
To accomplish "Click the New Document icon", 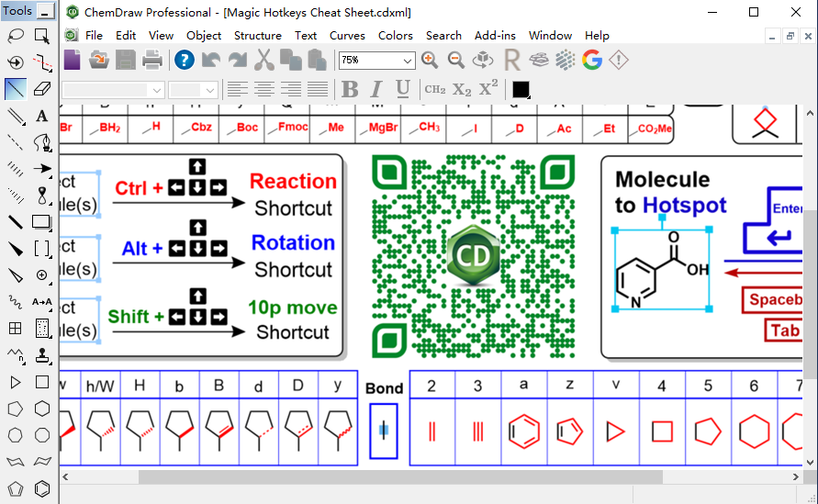I will pos(72,60).
